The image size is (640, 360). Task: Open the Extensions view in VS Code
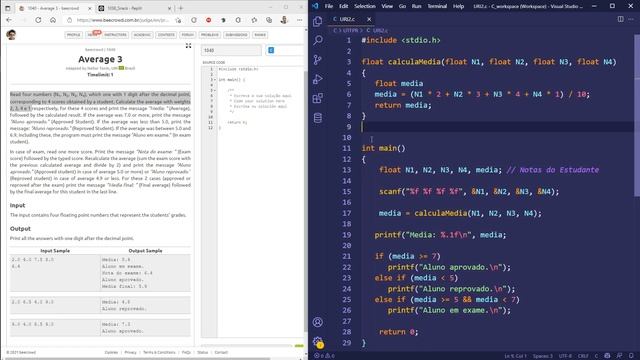318,98
